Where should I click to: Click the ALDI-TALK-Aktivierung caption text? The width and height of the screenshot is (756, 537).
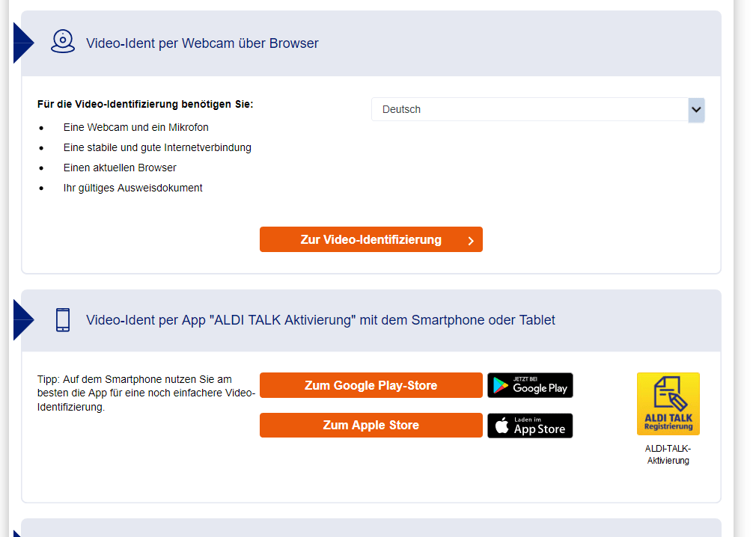pos(668,455)
